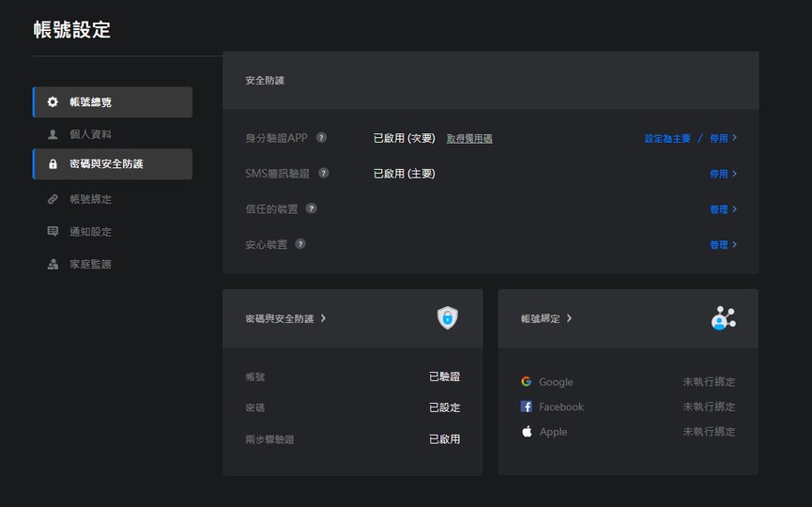Click the Facebook label in binding list
Image resolution: width=812 pixels, height=507 pixels.
(561, 407)
